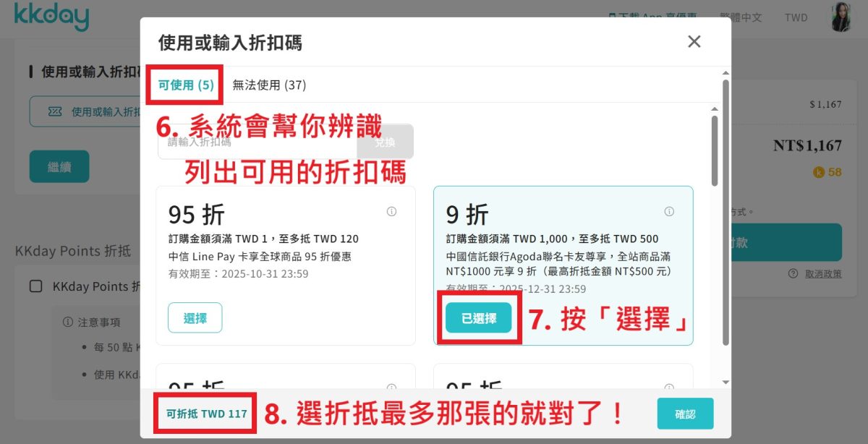Open info icon on 9 折 Agoda coupon
Viewport: 868px width, 444px height.
(x=669, y=212)
